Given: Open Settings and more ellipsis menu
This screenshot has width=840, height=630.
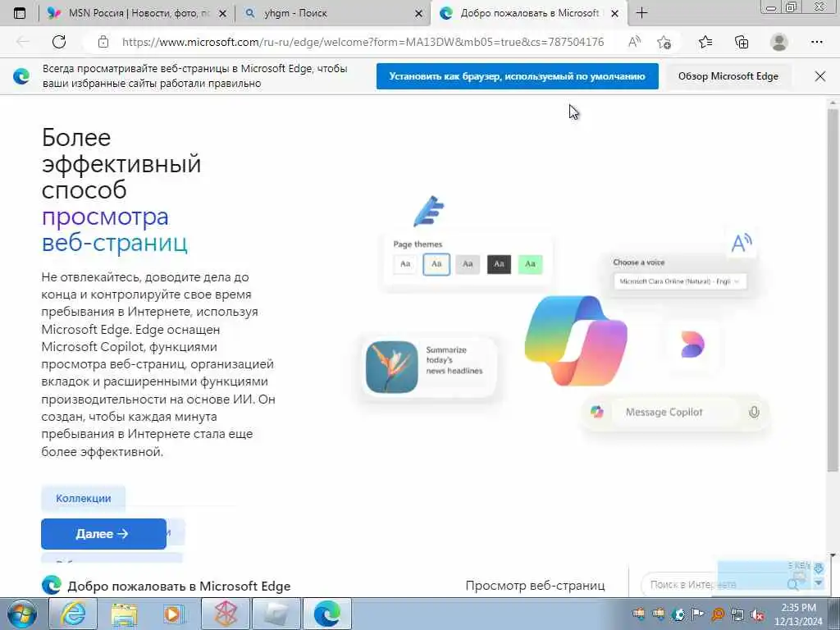Looking at the screenshot, I should (x=817, y=42).
